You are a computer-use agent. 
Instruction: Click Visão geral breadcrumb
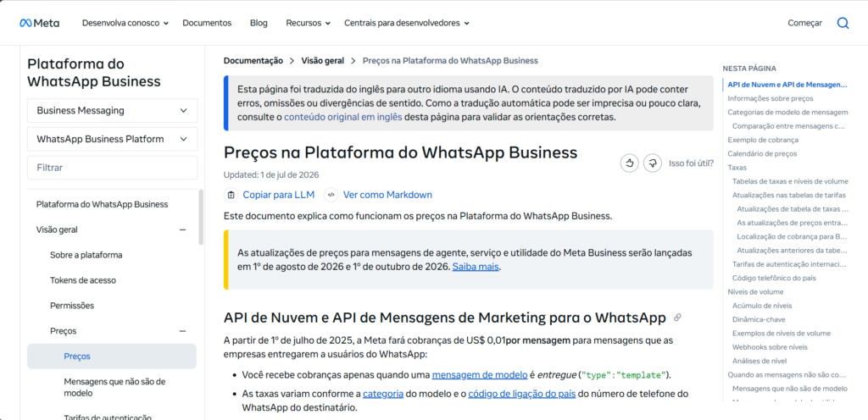click(x=323, y=61)
